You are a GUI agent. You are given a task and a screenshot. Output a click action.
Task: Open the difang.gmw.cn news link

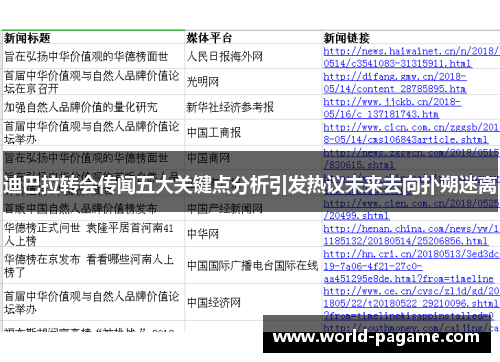coord(395,82)
